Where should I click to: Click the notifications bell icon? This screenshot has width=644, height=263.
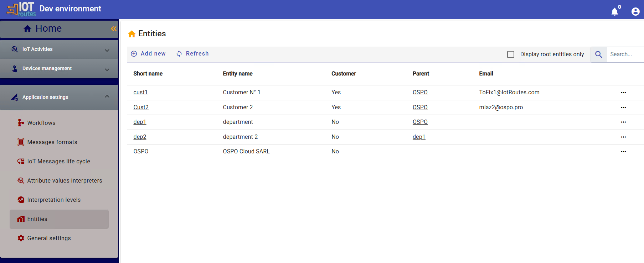(x=615, y=11)
